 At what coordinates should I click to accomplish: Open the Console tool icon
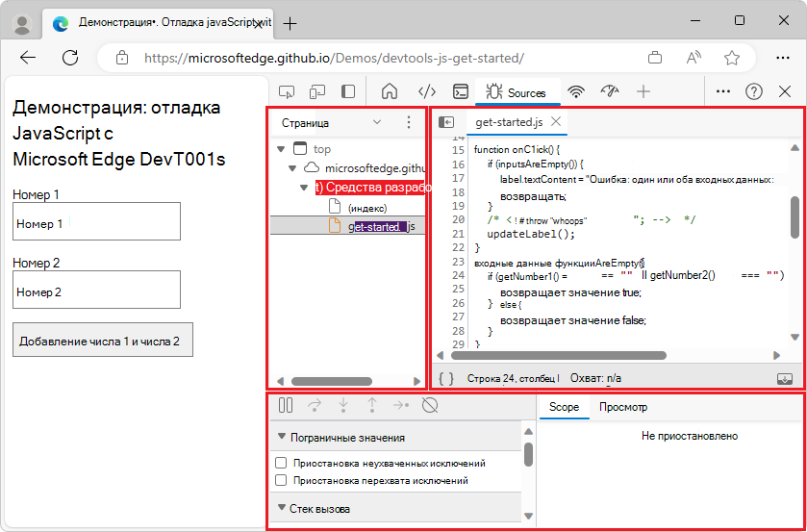(x=460, y=91)
